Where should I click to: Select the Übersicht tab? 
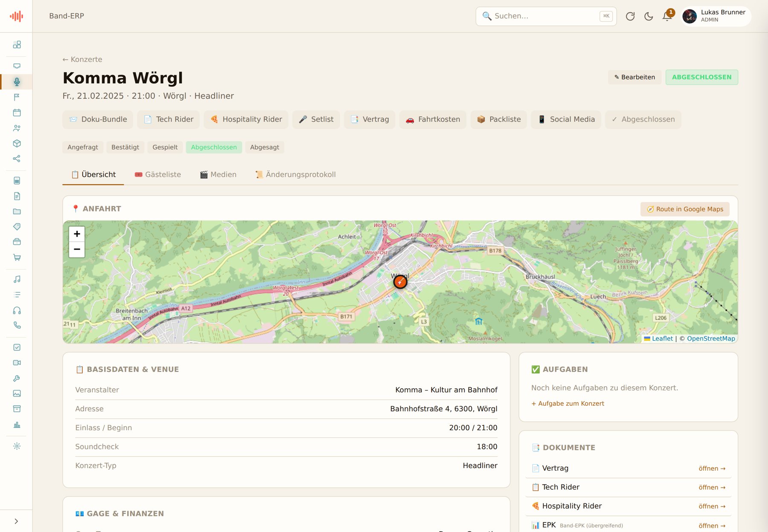[93, 174]
